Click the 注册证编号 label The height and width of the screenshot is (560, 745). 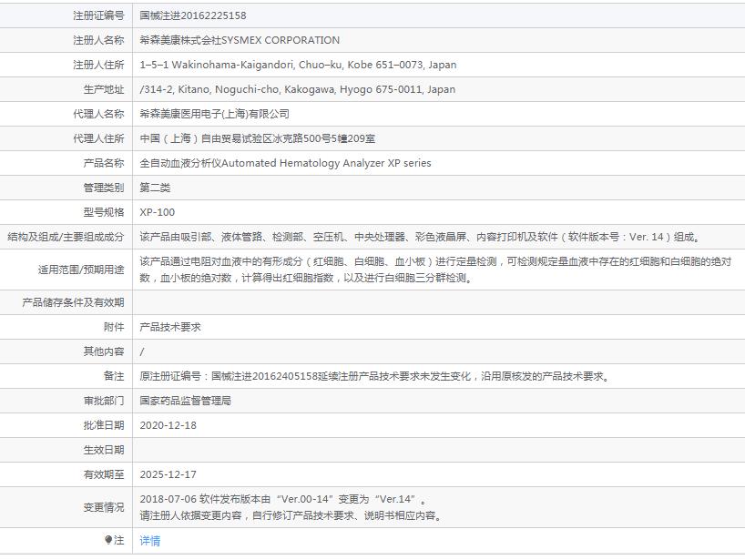click(98, 15)
